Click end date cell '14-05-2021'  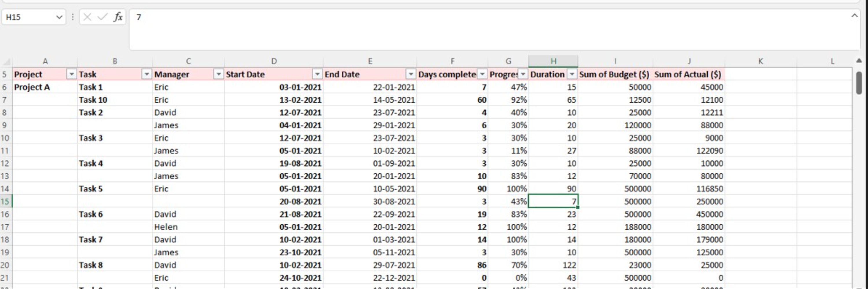point(370,100)
